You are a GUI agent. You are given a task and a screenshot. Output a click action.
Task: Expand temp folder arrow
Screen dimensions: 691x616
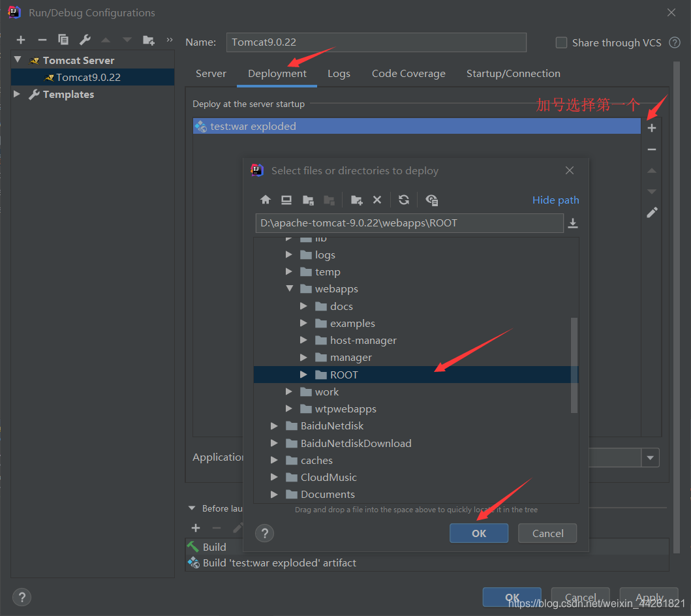pos(288,272)
